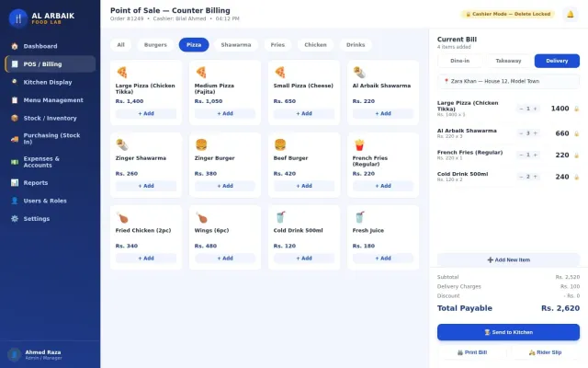Open POS / Billing in sidebar
The width and height of the screenshot is (588, 368).
point(51,63)
